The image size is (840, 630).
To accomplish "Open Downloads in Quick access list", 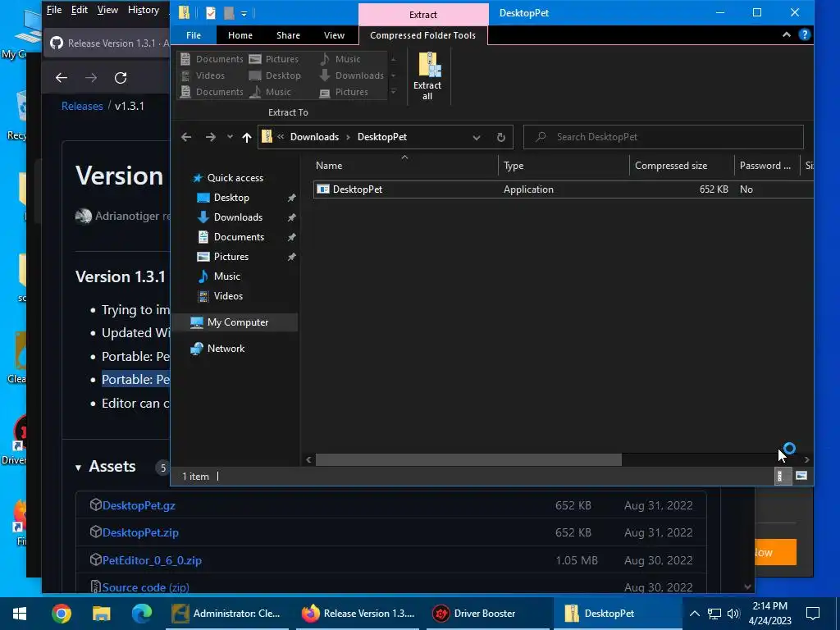I will tap(238, 217).
